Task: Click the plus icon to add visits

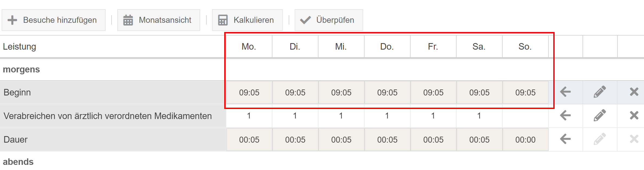Action: (12, 20)
